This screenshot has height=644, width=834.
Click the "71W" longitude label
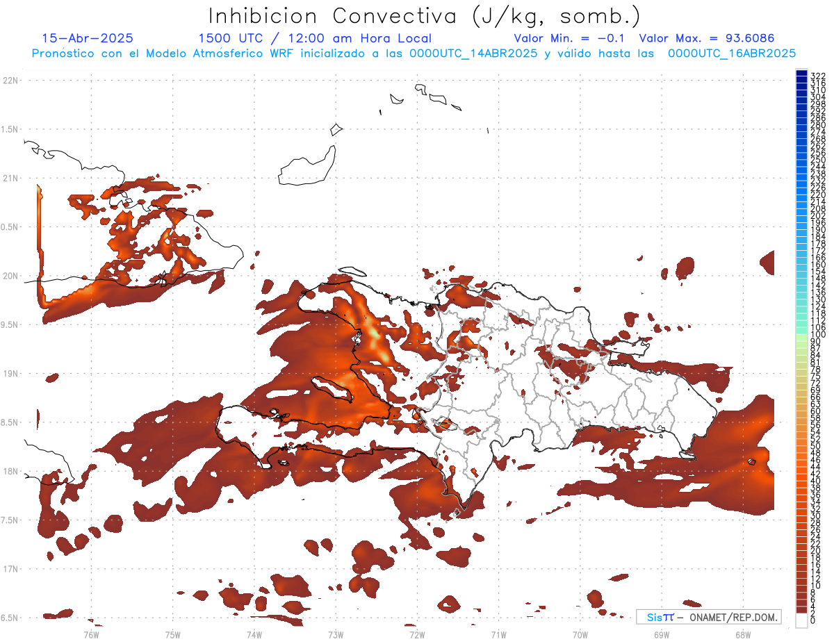click(498, 634)
